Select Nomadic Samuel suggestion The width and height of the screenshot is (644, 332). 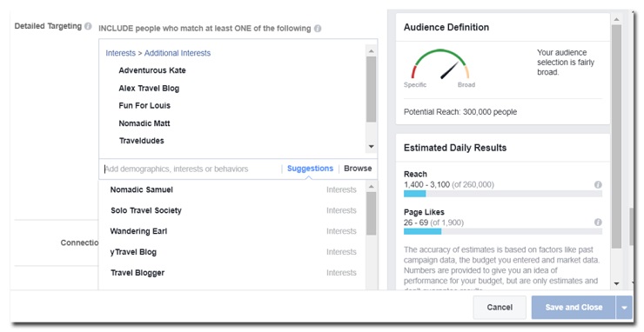232,189
